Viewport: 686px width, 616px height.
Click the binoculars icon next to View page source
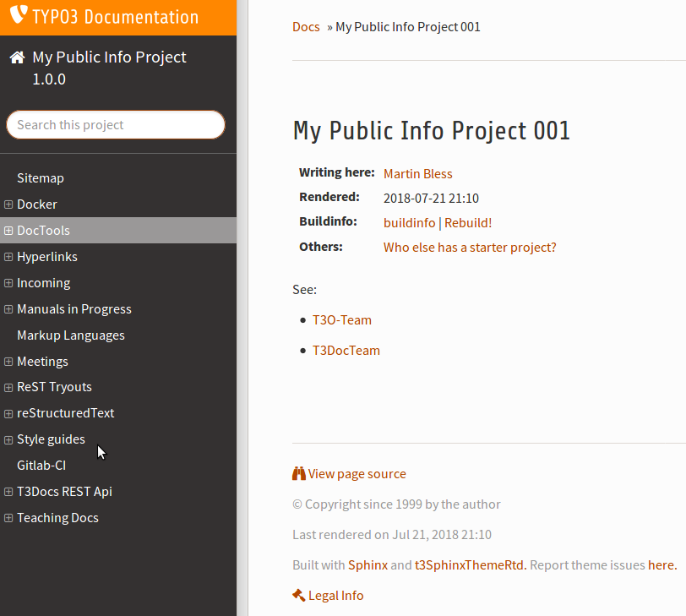pyautogui.click(x=299, y=473)
